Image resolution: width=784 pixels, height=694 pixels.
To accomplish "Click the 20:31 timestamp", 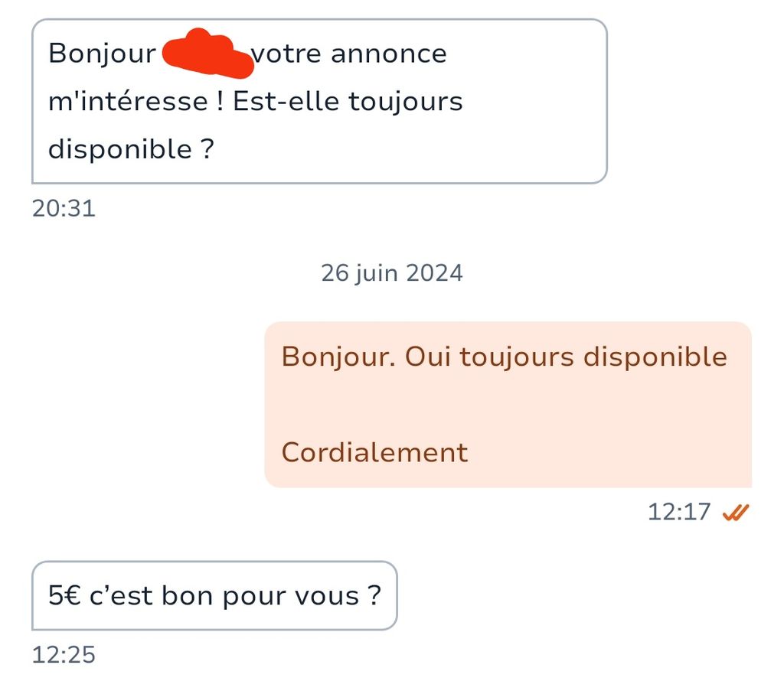I will tap(64, 208).
